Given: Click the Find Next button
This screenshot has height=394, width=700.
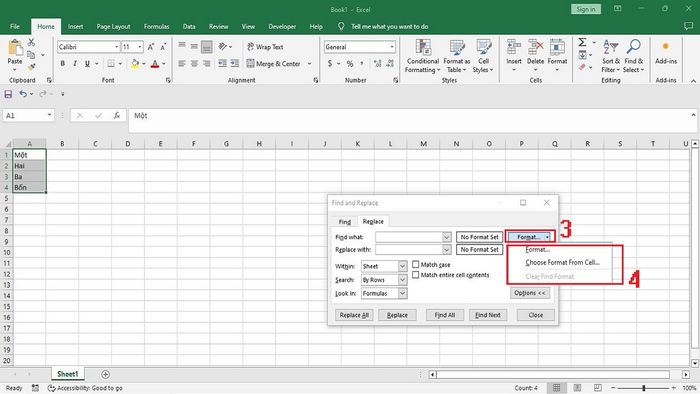Looking at the screenshot, I should (x=488, y=315).
